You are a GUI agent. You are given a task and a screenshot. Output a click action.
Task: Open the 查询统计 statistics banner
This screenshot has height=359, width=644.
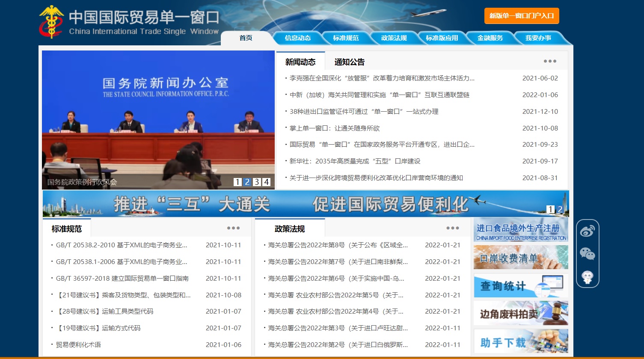click(520, 286)
